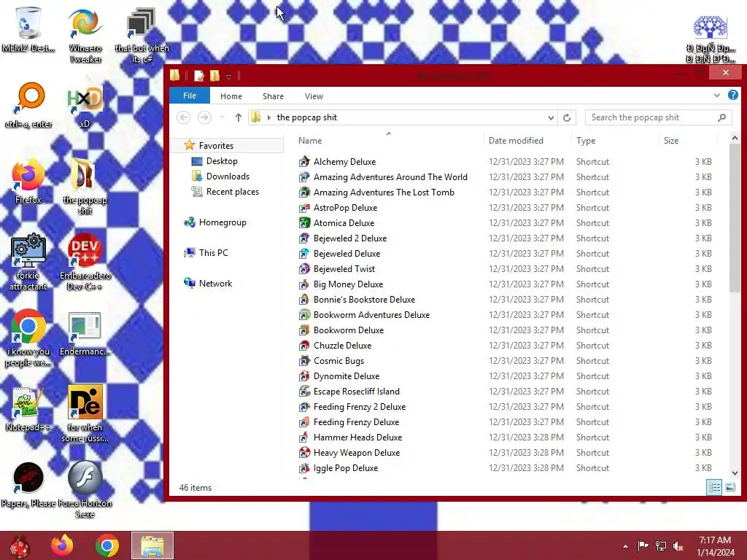Viewport: 747px width, 560px height.
Task: Sort files by Name column
Action: click(388, 141)
